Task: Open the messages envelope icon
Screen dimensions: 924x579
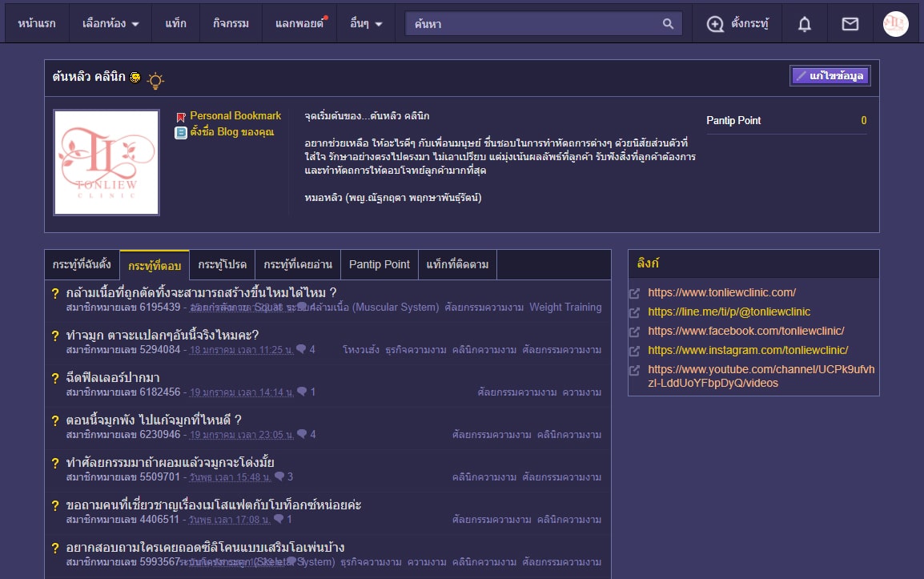Action: click(850, 24)
